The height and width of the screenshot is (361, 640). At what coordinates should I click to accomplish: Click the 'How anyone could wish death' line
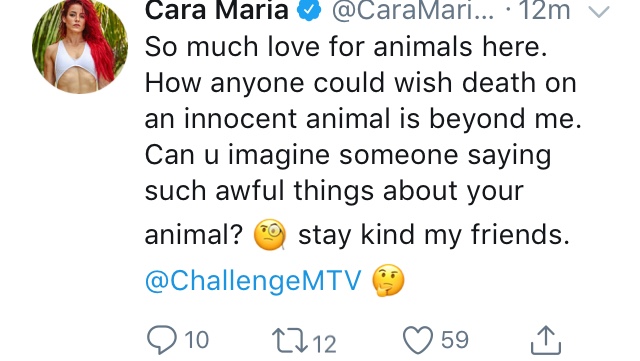[x=360, y=83]
